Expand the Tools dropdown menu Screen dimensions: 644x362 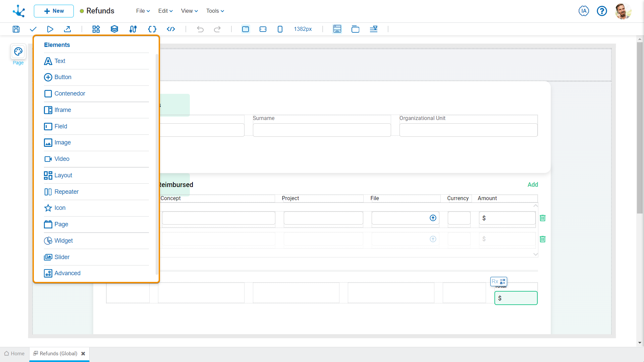(215, 11)
